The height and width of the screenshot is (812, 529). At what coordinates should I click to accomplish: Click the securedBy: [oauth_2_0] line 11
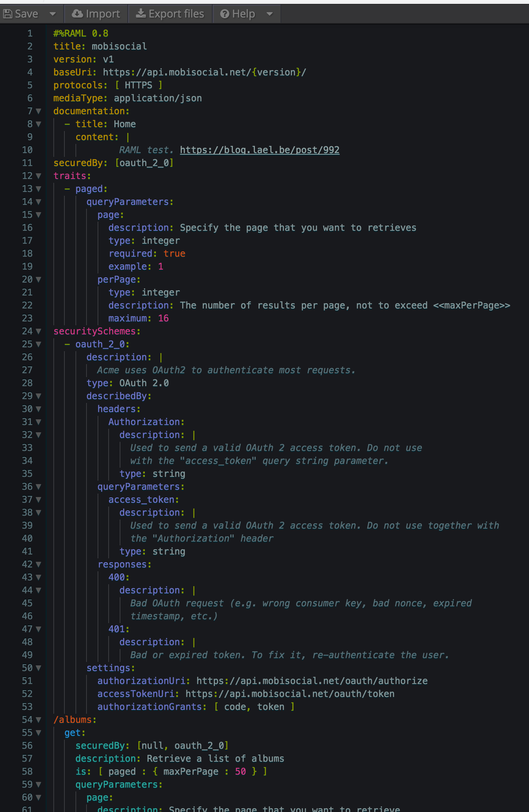click(x=114, y=163)
